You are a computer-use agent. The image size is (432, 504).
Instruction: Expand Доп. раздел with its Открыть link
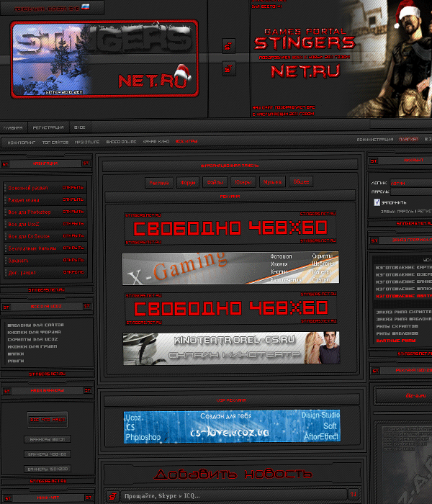click(73, 272)
